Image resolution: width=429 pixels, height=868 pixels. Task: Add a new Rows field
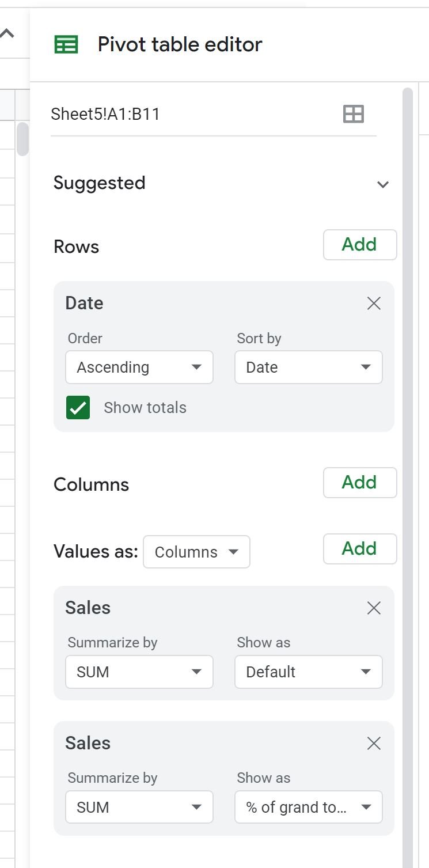click(x=360, y=245)
